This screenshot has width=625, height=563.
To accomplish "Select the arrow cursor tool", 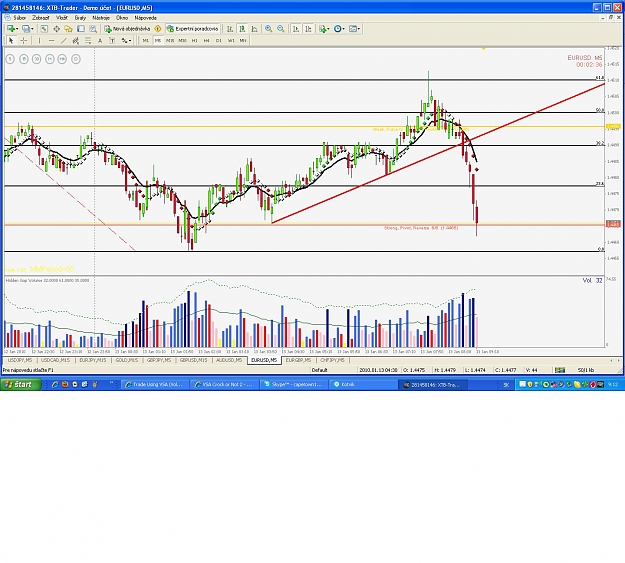I will click(11, 40).
